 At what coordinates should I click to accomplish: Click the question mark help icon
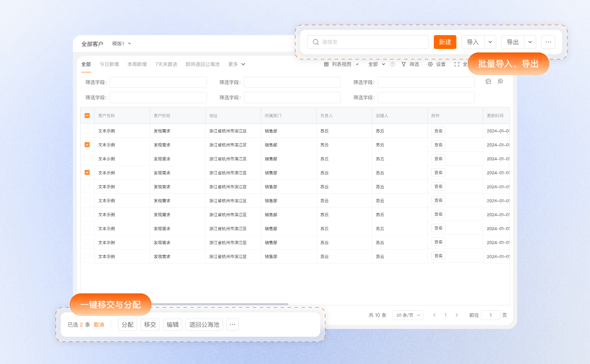393,64
